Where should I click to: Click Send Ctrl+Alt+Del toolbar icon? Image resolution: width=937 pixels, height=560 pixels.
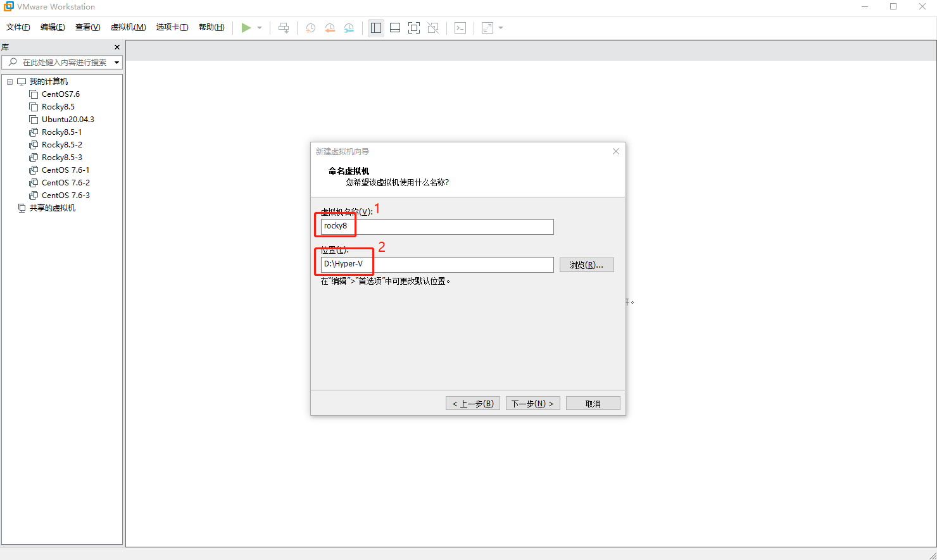click(284, 28)
